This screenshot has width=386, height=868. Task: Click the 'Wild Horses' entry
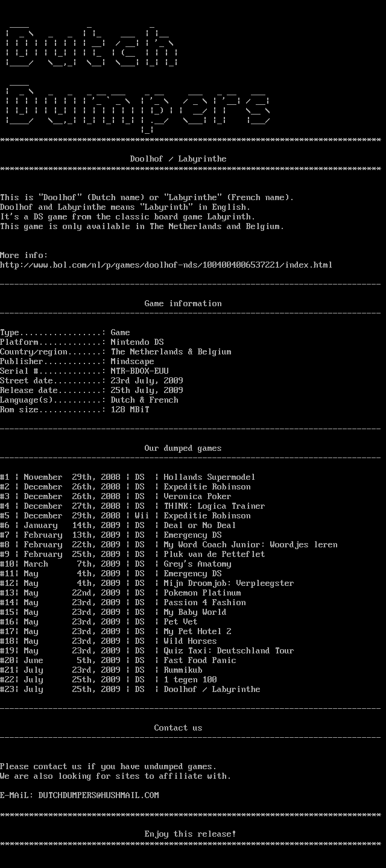tap(191, 641)
